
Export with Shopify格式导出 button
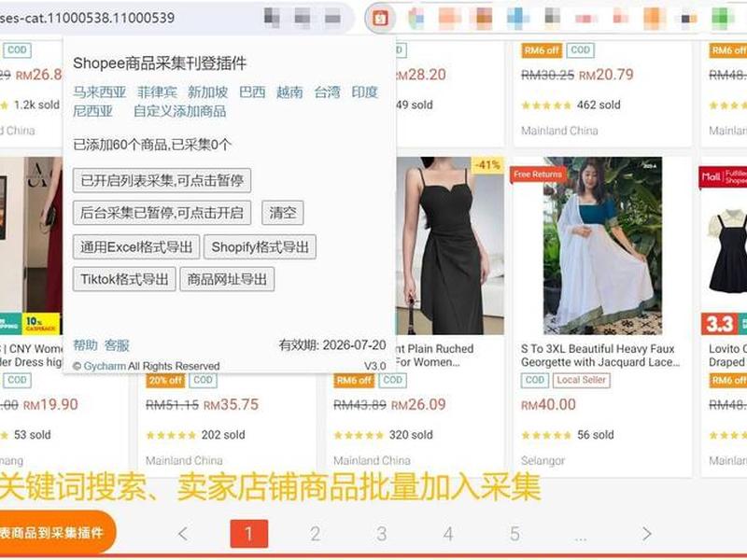coord(261,246)
